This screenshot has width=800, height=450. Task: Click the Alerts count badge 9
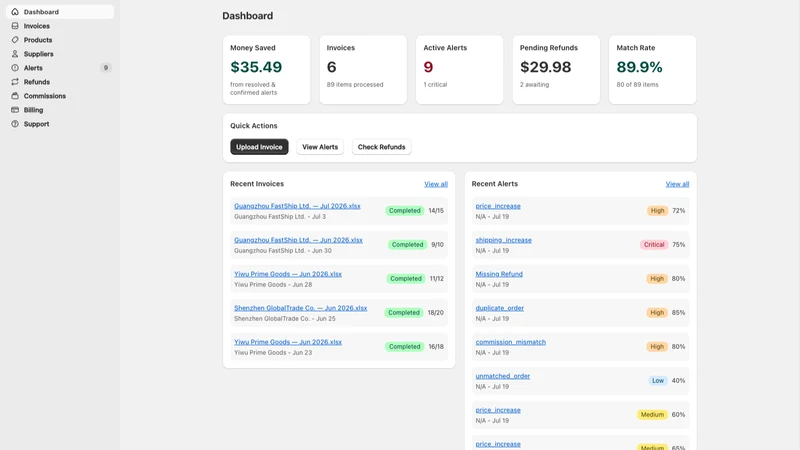106,68
